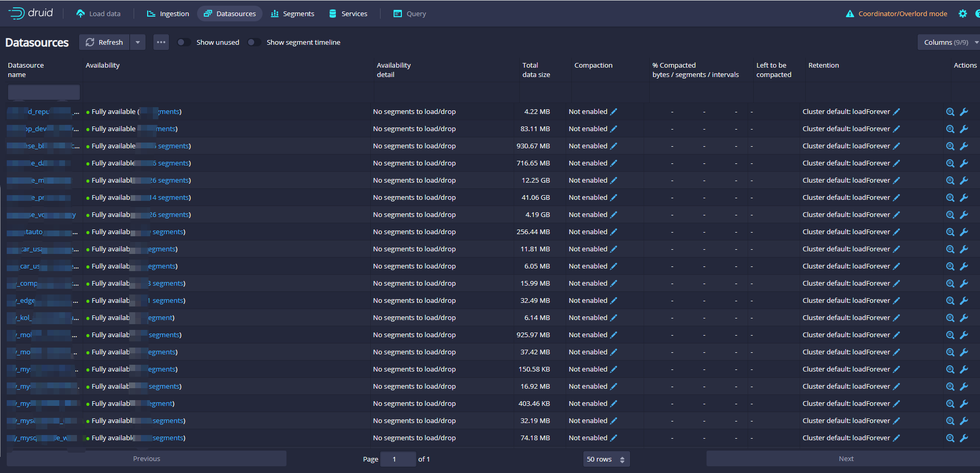
Task: Click the Coordinator/Overlord mode warning icon
Action: (850, 14)
